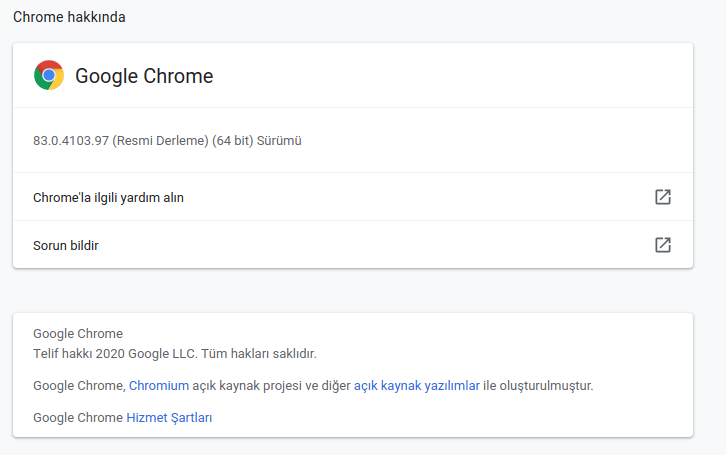Open the "Chrome'la ilgili yardım alın" row

tap(108, 198)
